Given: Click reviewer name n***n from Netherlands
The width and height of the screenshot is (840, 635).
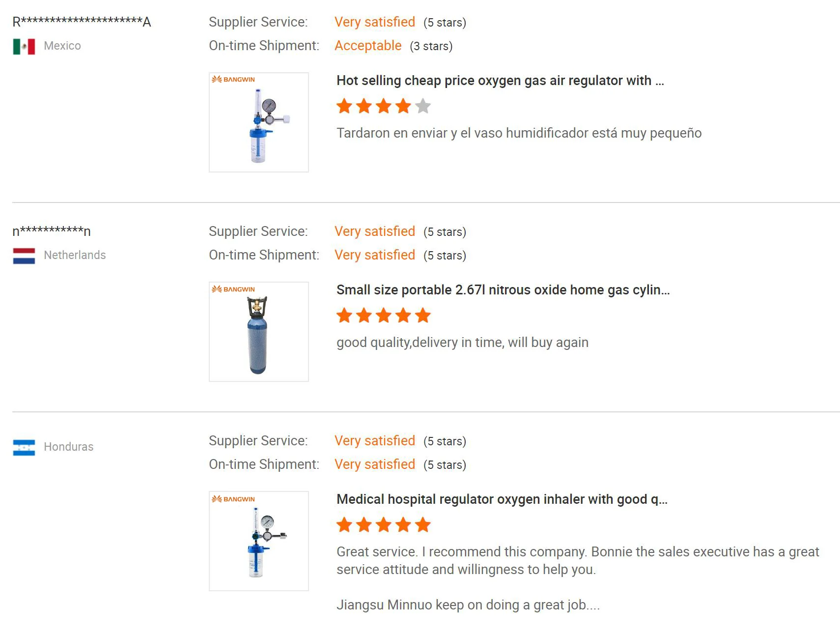Looking at the screenshot, I should click(52, 231).
